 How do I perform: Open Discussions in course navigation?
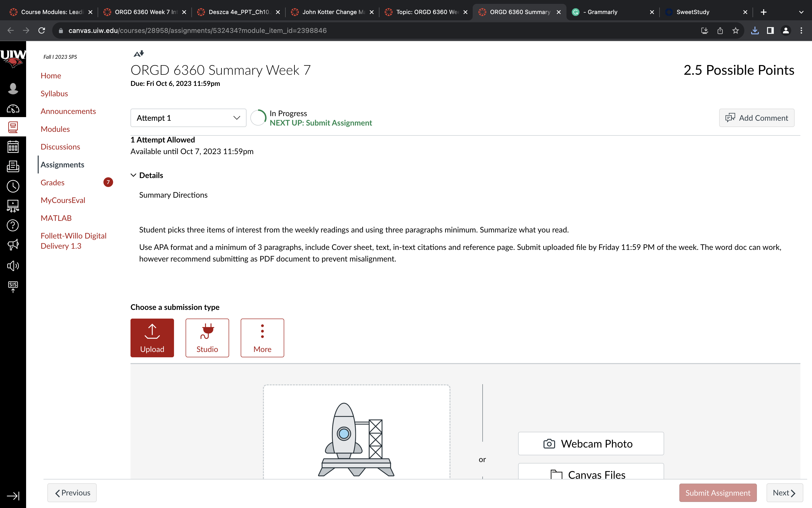[x=60, y=147]
